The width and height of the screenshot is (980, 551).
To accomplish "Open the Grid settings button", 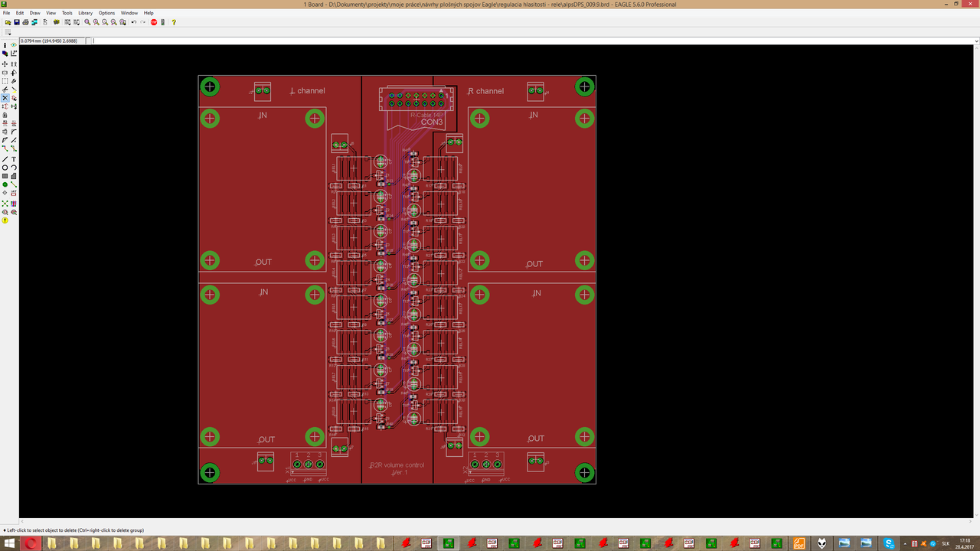I will pyautogui.click(x=8, y=32).
